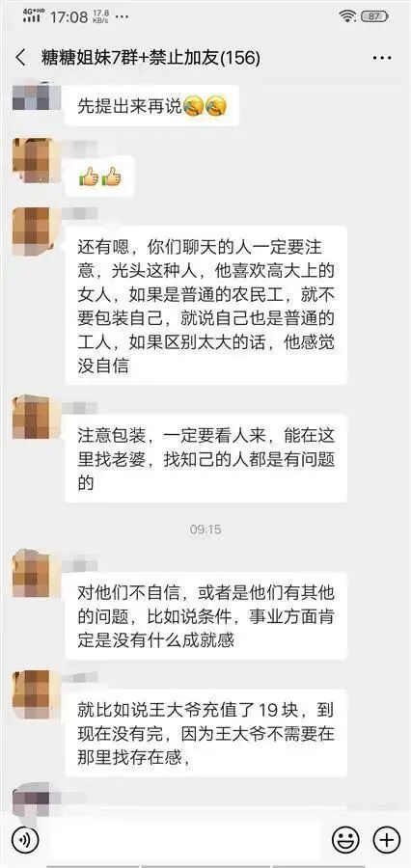Tap the Wi-Fi status icon
411x868 pixels.
348,16
